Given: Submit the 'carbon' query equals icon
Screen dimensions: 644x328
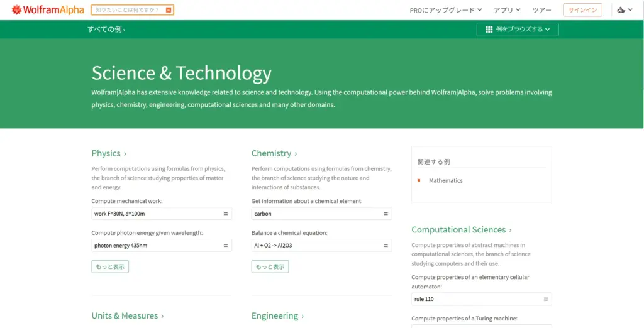Looking at the screenshot, I should 386,214.
